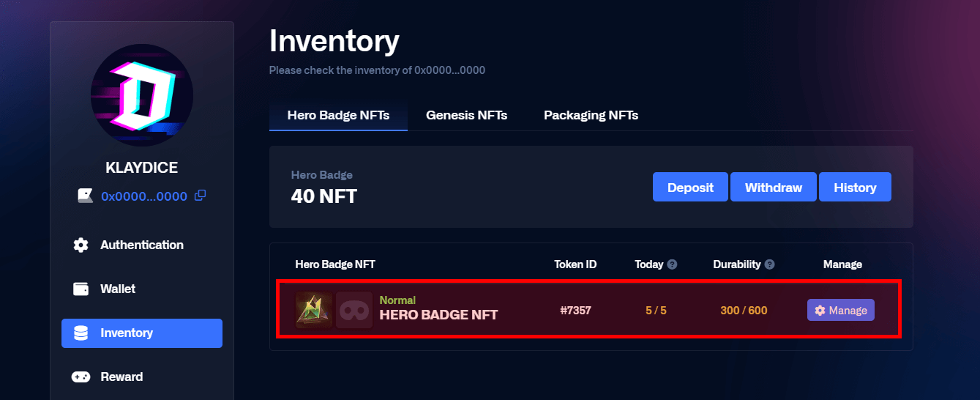Click the VR goggles icon in row

tap(354, 310)
